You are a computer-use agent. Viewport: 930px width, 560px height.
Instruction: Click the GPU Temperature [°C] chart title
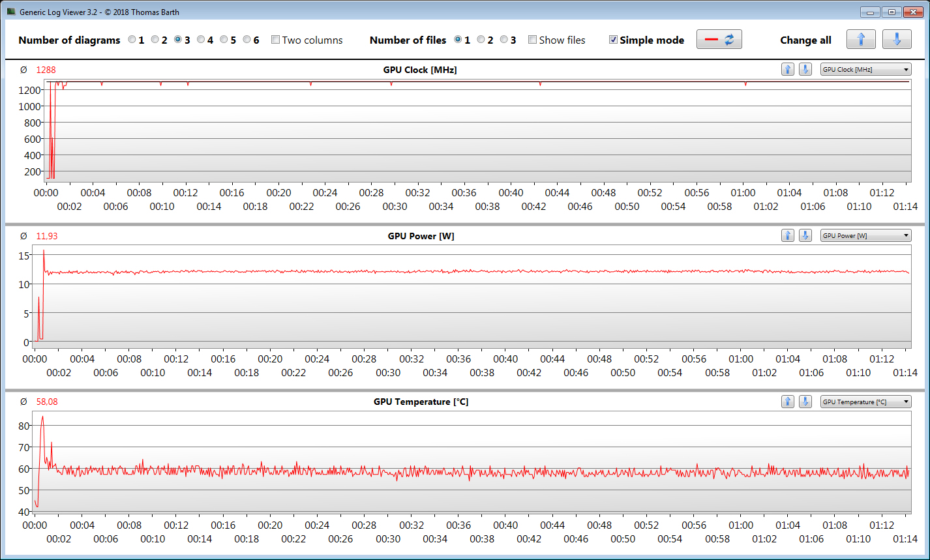[421, 402]
